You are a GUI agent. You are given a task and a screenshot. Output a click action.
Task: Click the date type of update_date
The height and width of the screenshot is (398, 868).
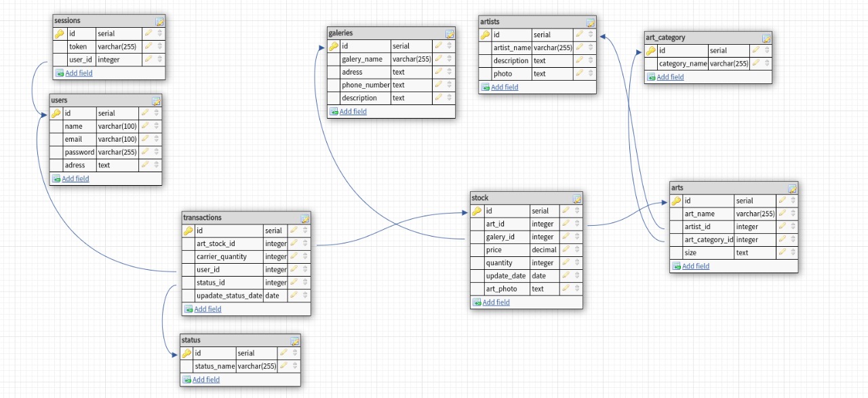[x=539, y=276]
